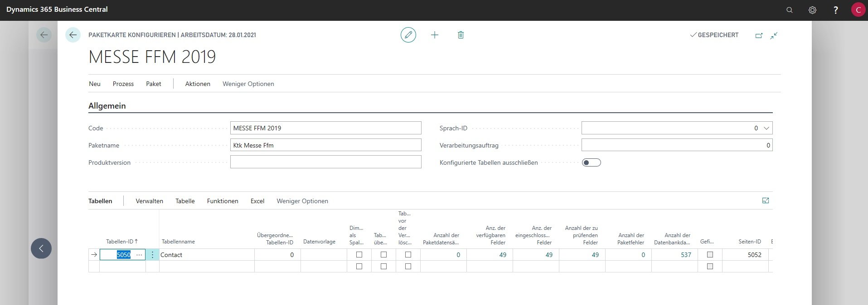Image resolution: width=868 pixels, height=305 pixels.
Task: Click the background page back arrow
Action: [x=44, y=35]
